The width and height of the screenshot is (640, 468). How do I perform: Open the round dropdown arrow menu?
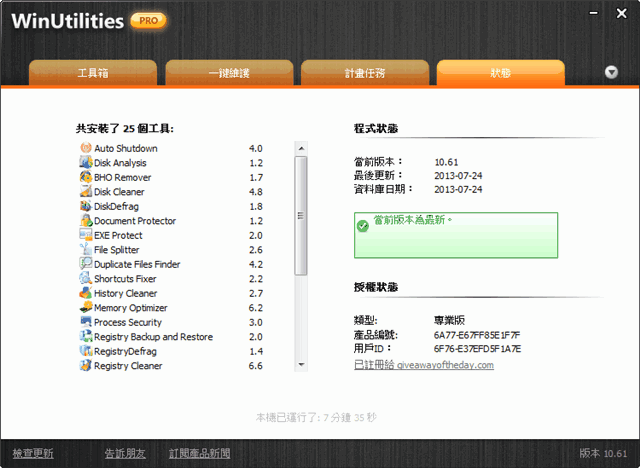pyautogui.click(x=611, y=72)
